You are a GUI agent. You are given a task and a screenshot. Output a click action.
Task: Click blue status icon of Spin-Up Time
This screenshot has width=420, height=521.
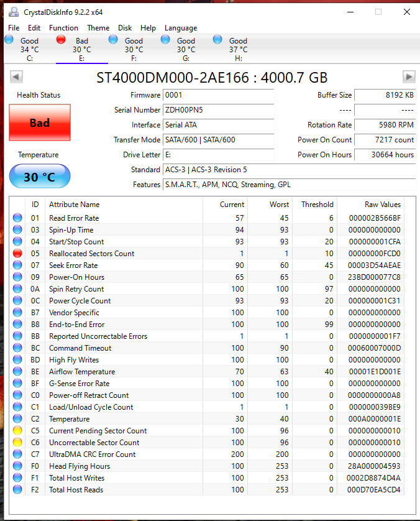17,229
